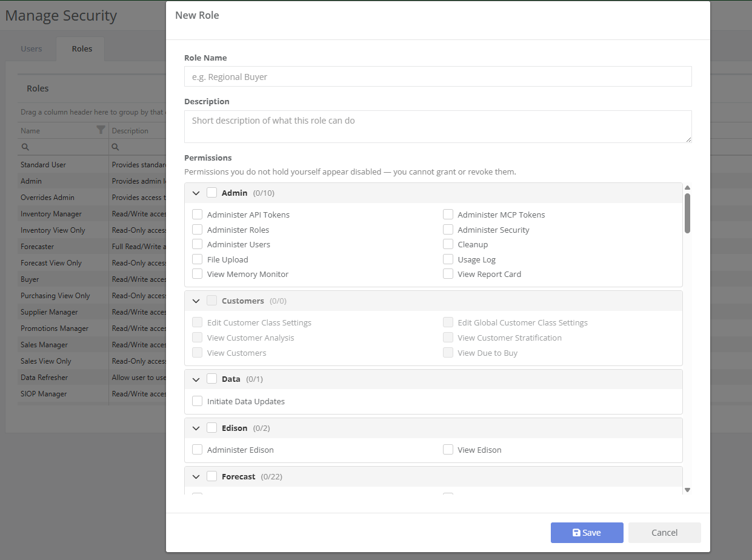
Task: Enable View Memory Monitor permission
Action: coord(197,274)
